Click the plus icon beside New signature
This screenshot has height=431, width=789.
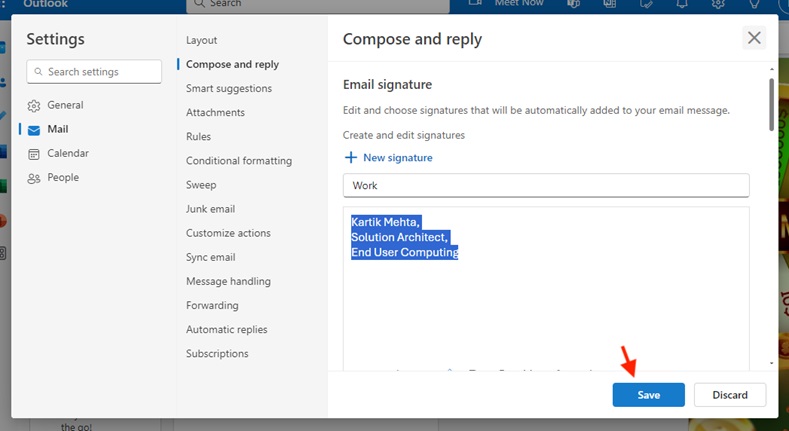click(x=350, y=157)
